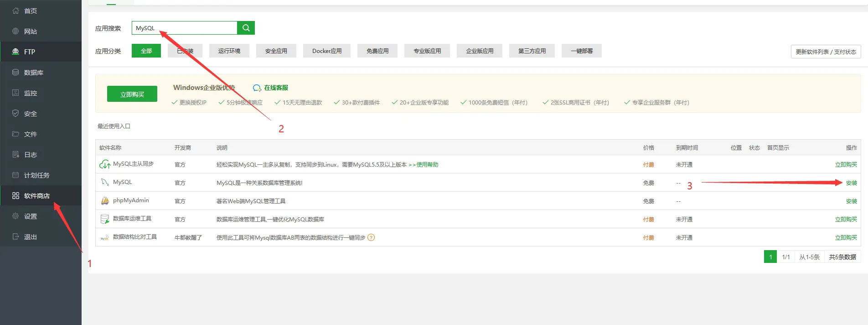This screenshot has height=325, width=868.
Task: Click the MySQL dolphin icon in list
Action: click(x=105, y=183)
